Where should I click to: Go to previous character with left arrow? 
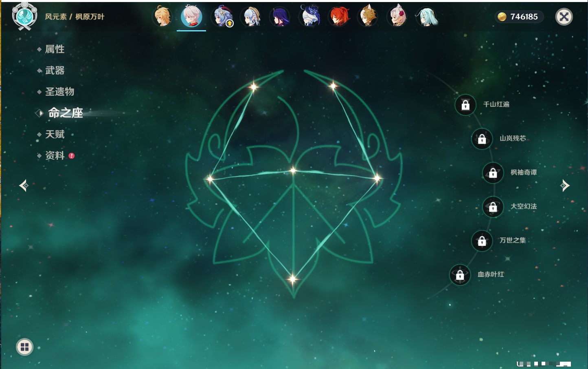(x=24, y=186)
